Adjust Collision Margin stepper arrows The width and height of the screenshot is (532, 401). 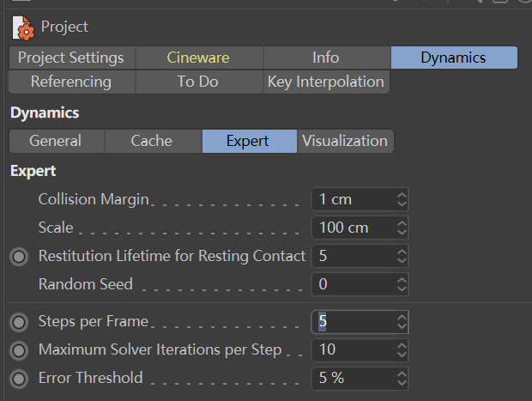coord(402,199)
